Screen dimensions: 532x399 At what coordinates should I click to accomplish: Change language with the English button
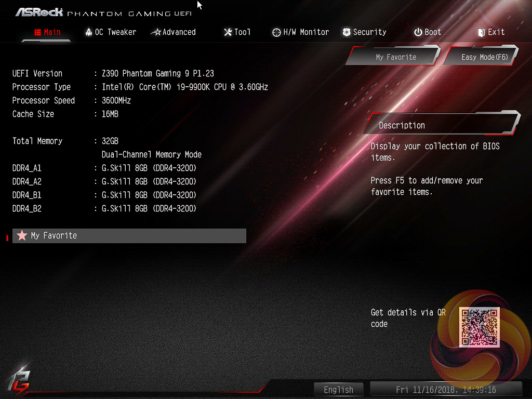point(339,390)
